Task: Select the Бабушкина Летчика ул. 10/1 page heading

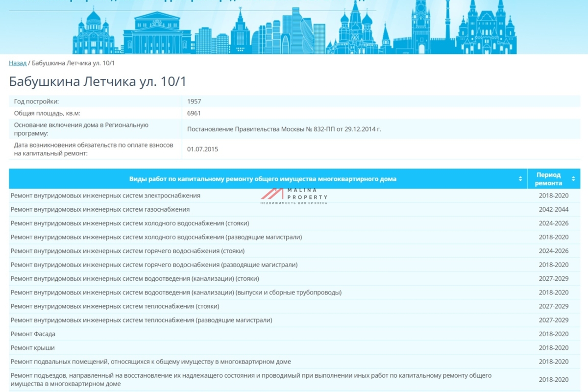Action: [x=98, y=81]
